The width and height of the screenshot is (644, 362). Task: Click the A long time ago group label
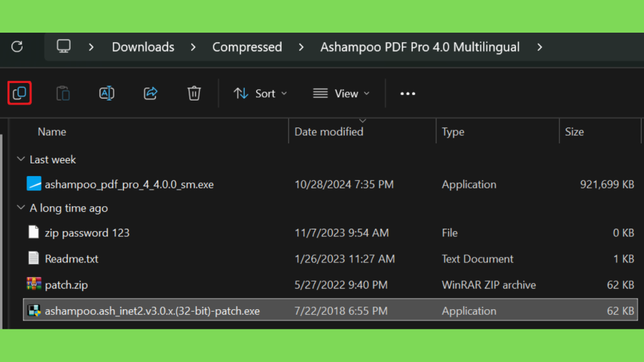[69, 208]
